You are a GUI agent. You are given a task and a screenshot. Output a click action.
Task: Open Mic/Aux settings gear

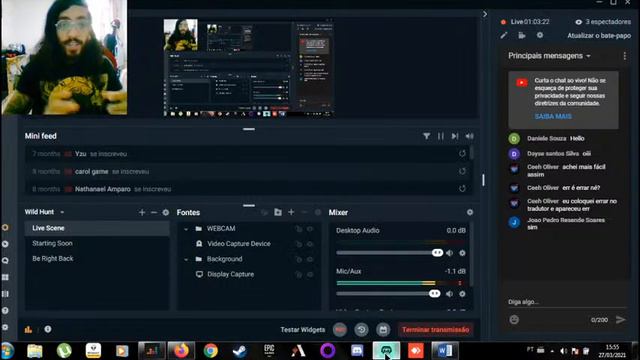(x=462, y=294)
